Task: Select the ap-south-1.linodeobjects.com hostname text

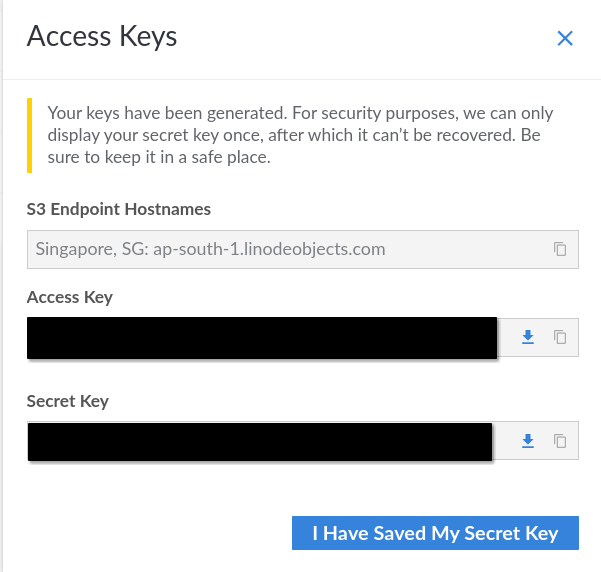Action: pos(269,249)
